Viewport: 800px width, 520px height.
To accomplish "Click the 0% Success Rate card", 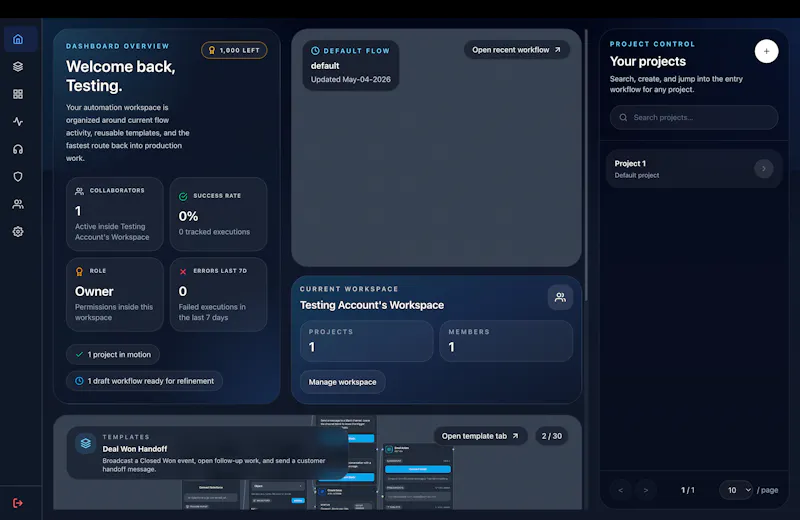I will (218, 214).
